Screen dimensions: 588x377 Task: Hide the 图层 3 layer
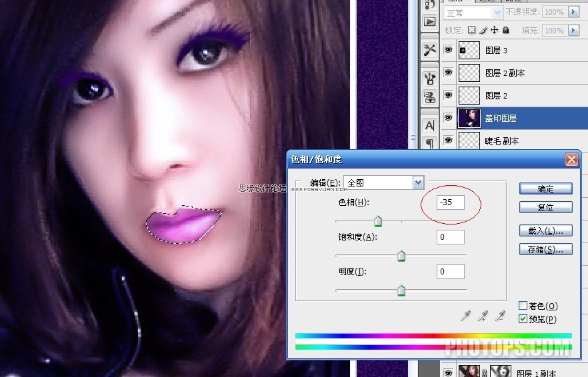point(448,50)
